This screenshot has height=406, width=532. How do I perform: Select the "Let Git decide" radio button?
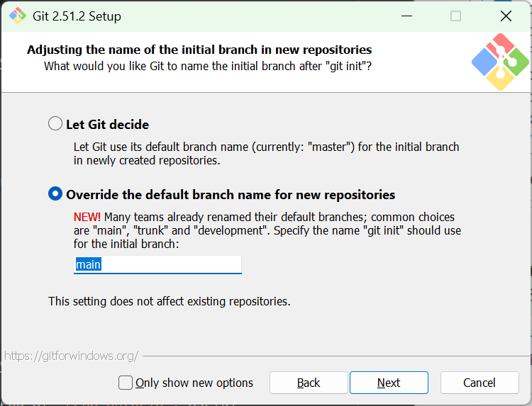coord(55,124)
